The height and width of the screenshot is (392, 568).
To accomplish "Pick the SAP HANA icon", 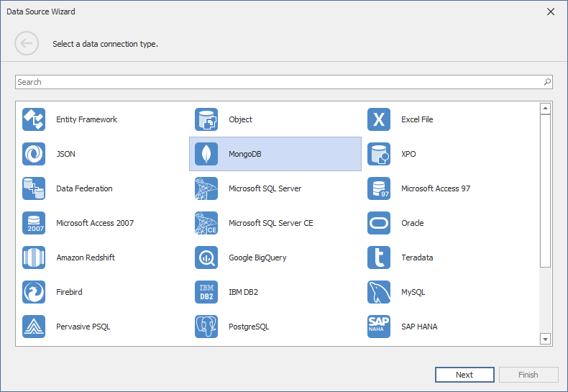I will point(378,327).
